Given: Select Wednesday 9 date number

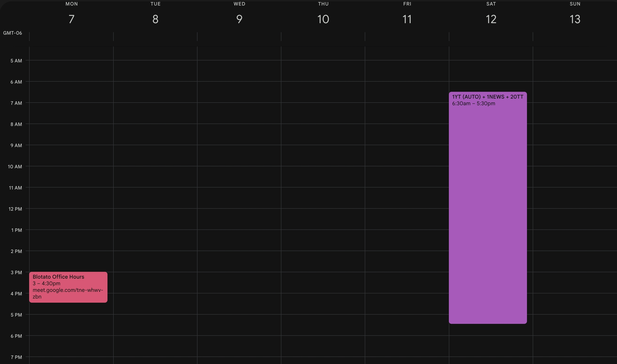Looking at the screenshot, I should click(x=239, y=19).
